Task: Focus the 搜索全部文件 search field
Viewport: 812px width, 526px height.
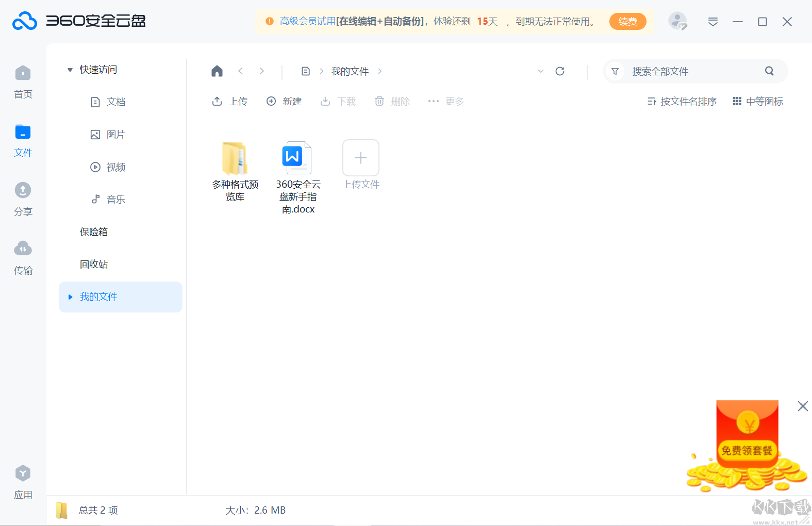Action: (x=695, y=71)
